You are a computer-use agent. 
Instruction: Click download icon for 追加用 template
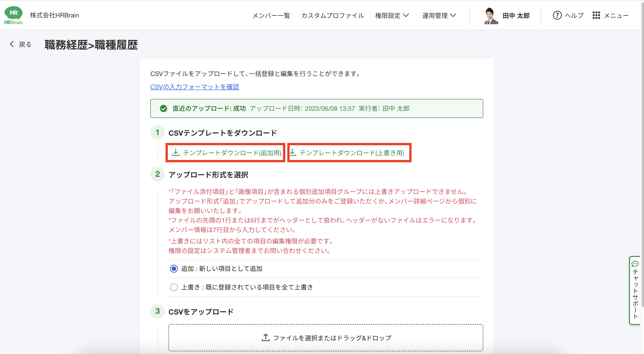(176, 152)
